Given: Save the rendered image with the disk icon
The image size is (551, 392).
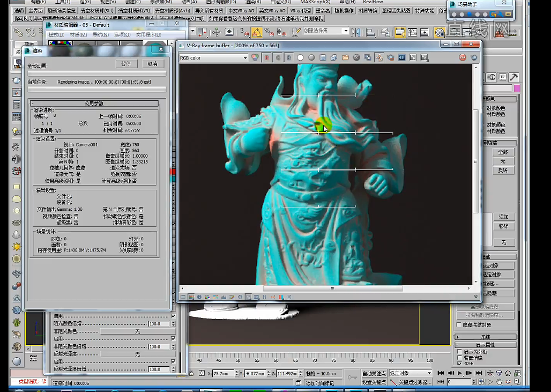Looking at the screenshot, I should click(x=323, y=58).
